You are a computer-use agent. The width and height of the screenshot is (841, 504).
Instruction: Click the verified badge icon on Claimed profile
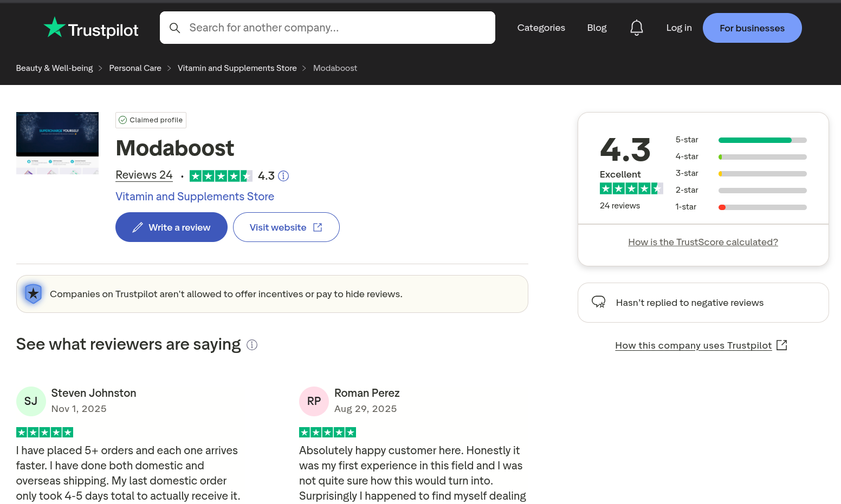coord(123,120)
